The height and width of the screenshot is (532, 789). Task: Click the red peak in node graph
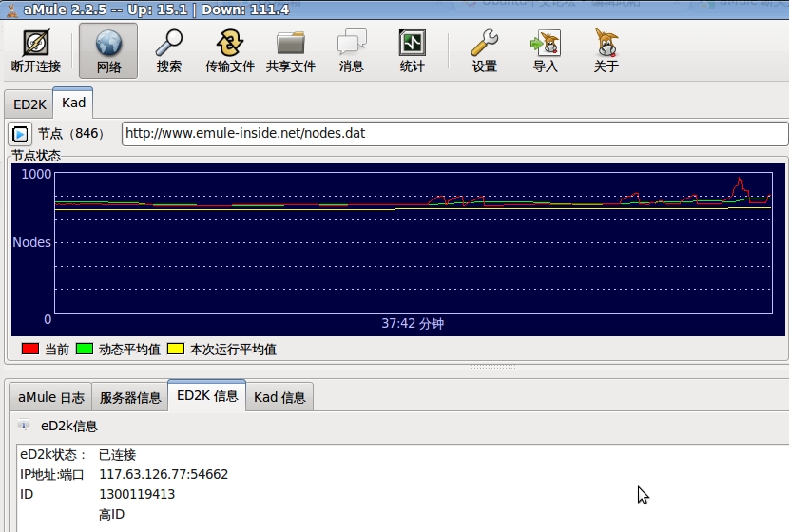(x=740, y=183)
